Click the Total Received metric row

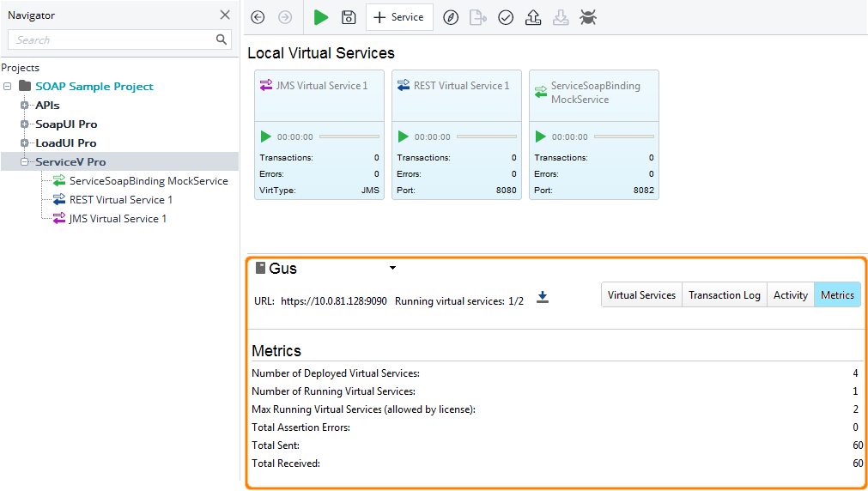[x=555, y=464]
